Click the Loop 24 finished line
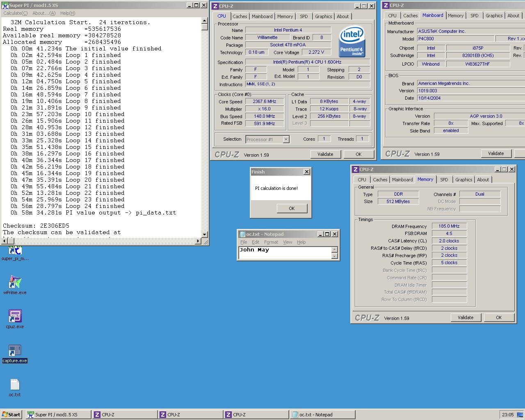Screen dimensions: 525x420 point(68,206)
